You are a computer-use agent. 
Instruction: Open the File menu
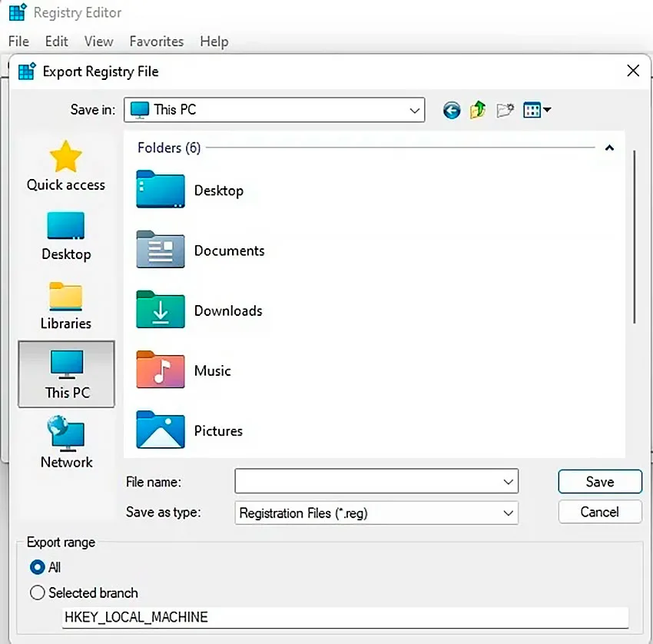click(18, 41)
